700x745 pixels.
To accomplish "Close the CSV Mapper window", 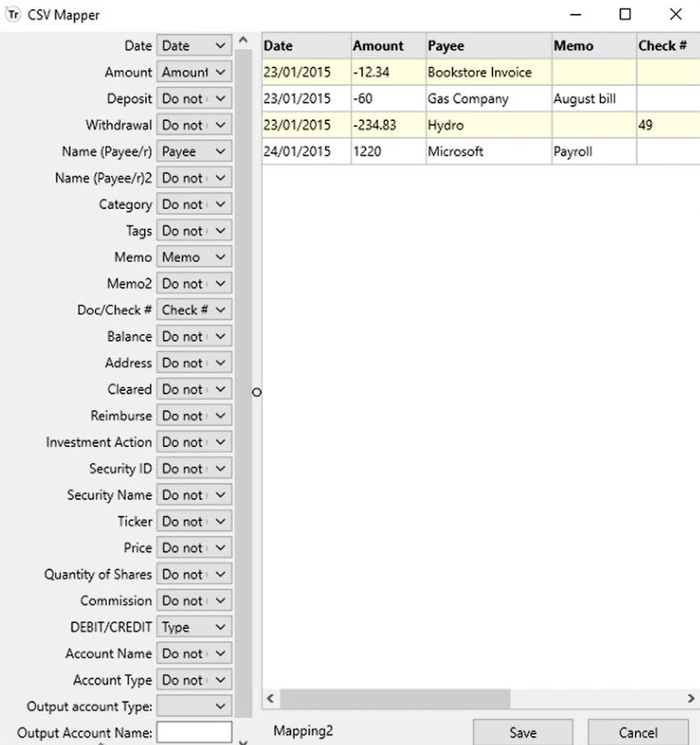I will pyautogui.click(x=676, y=15).
